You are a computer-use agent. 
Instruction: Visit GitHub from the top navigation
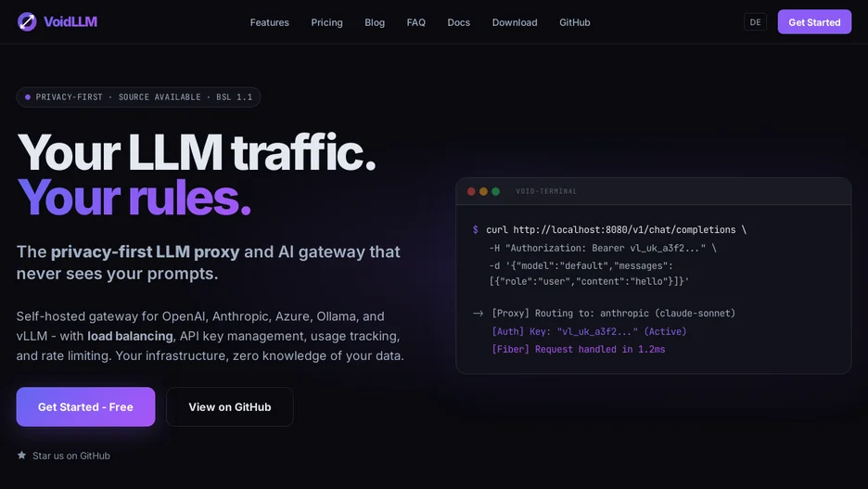tap(575, 22)
